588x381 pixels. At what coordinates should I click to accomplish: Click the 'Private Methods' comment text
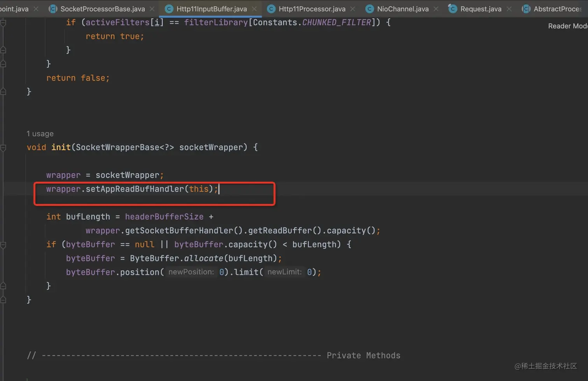363,356
